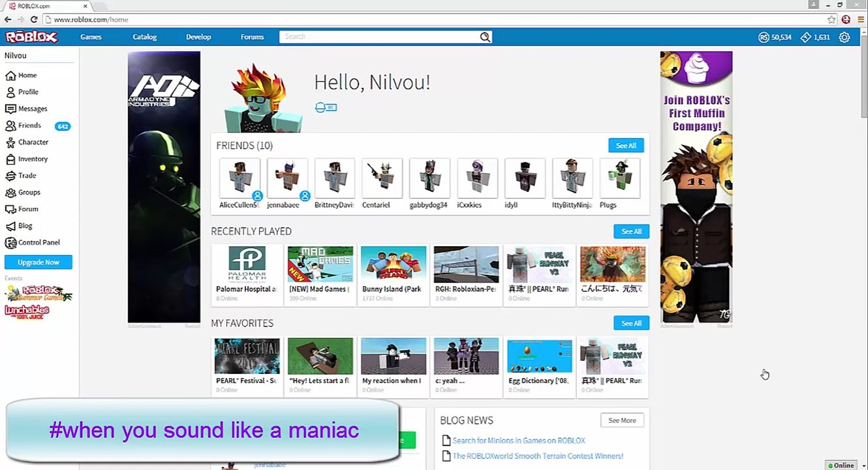Open friend iCxxkies's avatar

click(477, 178)
